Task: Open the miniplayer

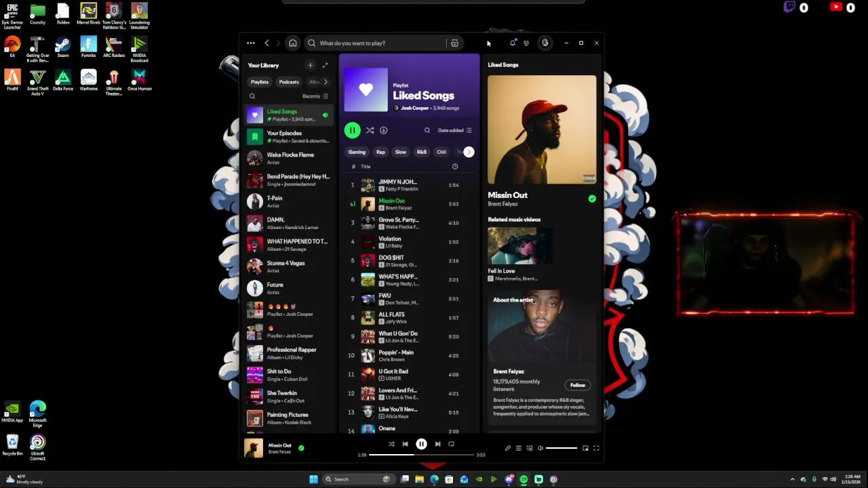Action: (585, 448)
